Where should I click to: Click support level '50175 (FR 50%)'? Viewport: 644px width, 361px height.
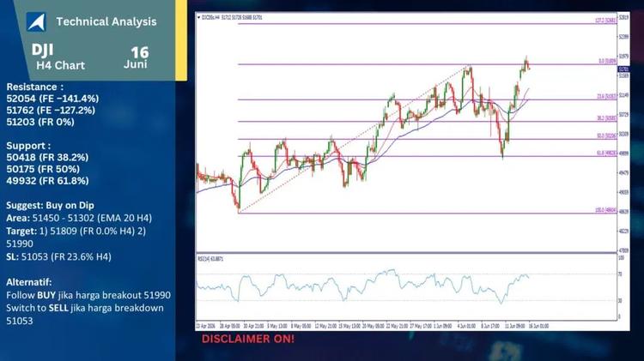43,169
